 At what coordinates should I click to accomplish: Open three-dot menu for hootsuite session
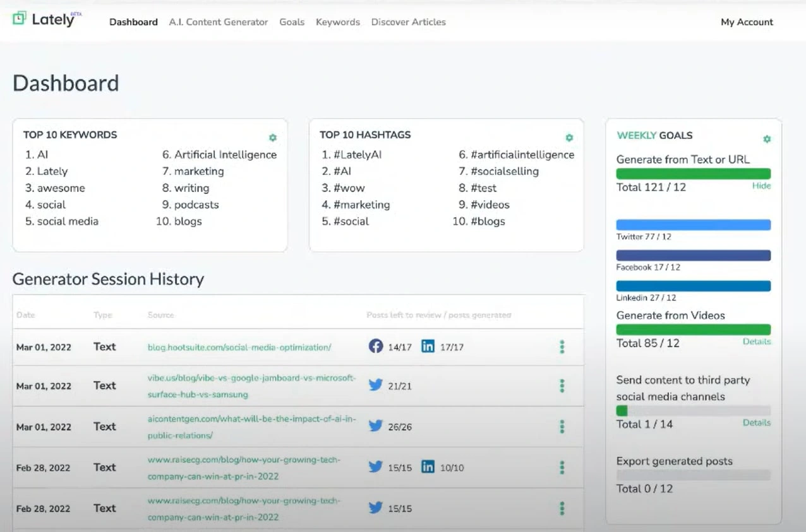click(562, 346)
